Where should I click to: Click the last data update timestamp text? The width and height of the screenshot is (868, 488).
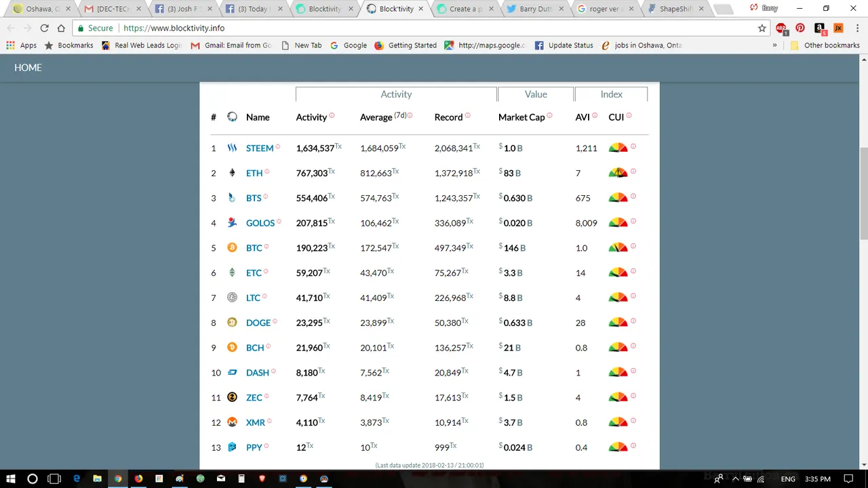click(x=429, y=465)
